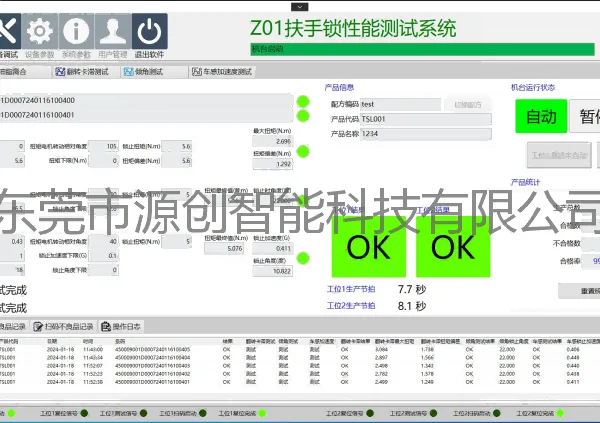
Task: Click the clipboard icon on 操作日志 tab
Action: (x=106, y=327)
